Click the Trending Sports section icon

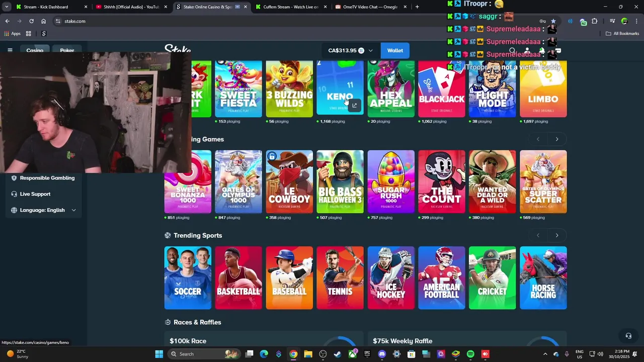(168, 235)
